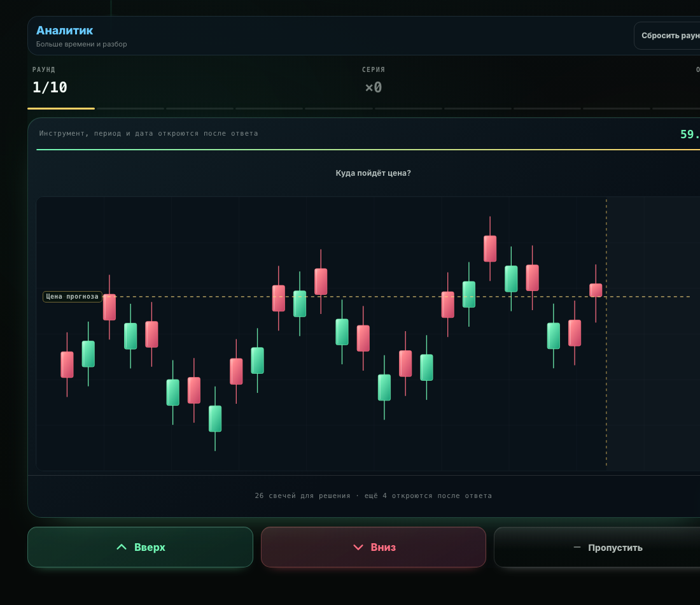700x605 pixels.
Task: Click the countdown timer bar under instrument text
Action: pyautogui.click(x=368, y=150)
